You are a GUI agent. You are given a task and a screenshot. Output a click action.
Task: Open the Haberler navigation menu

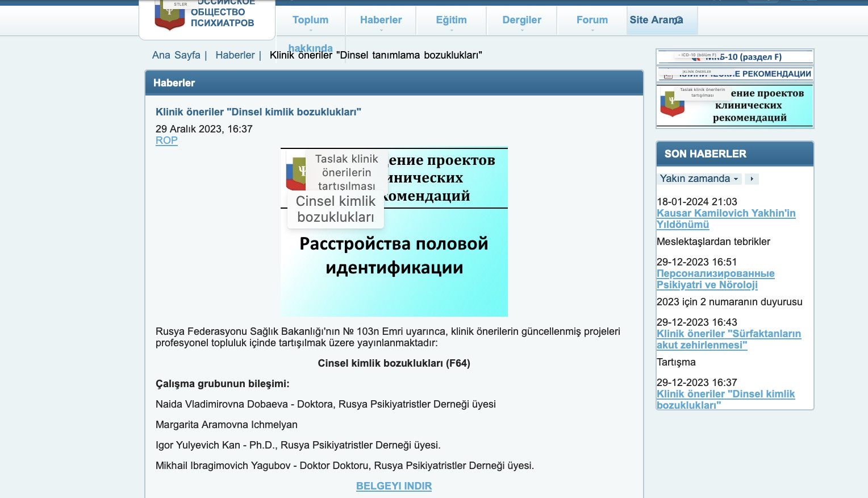pos(381,20)
